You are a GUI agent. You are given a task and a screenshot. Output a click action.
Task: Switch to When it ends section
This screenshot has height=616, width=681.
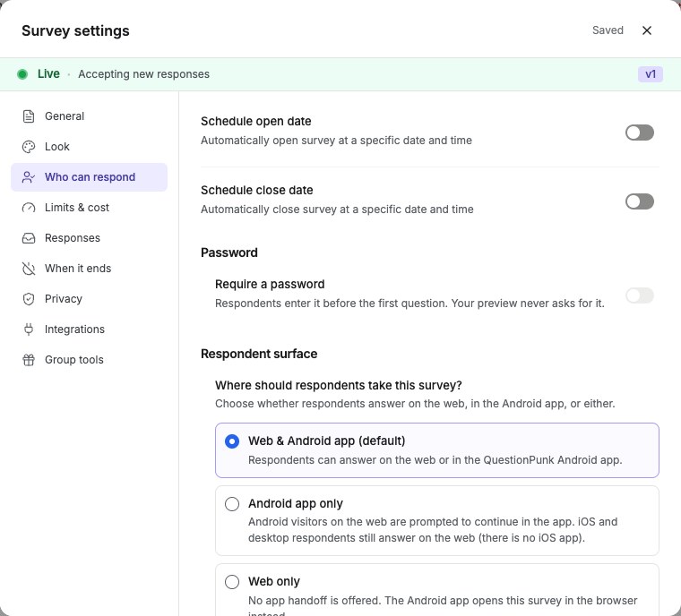(x=89, y=269)
